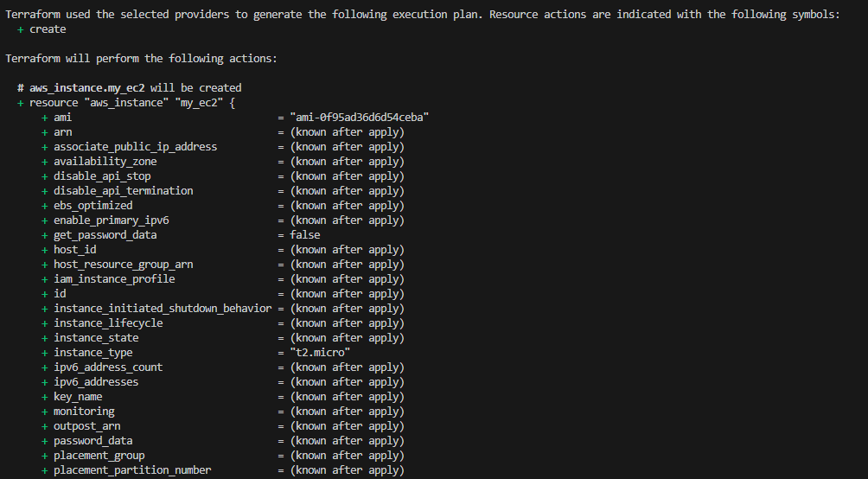Click the "t2.micro" instance type value
Image resolution: width=868 pixels, height=479 pixels.
point(320,353)
